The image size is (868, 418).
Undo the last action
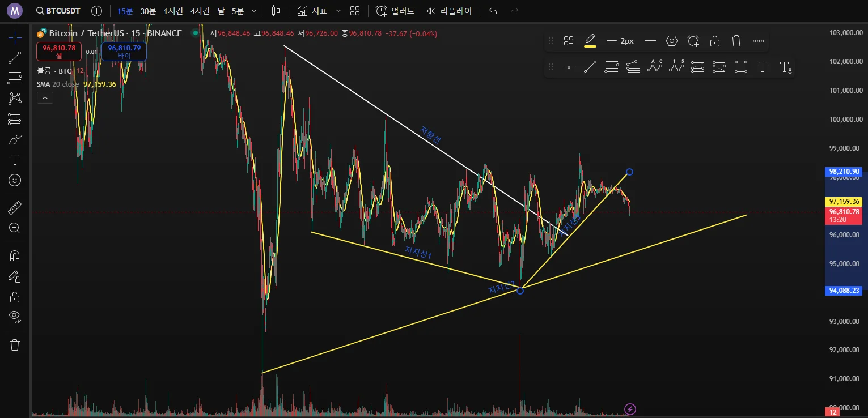tap(493, 11)
